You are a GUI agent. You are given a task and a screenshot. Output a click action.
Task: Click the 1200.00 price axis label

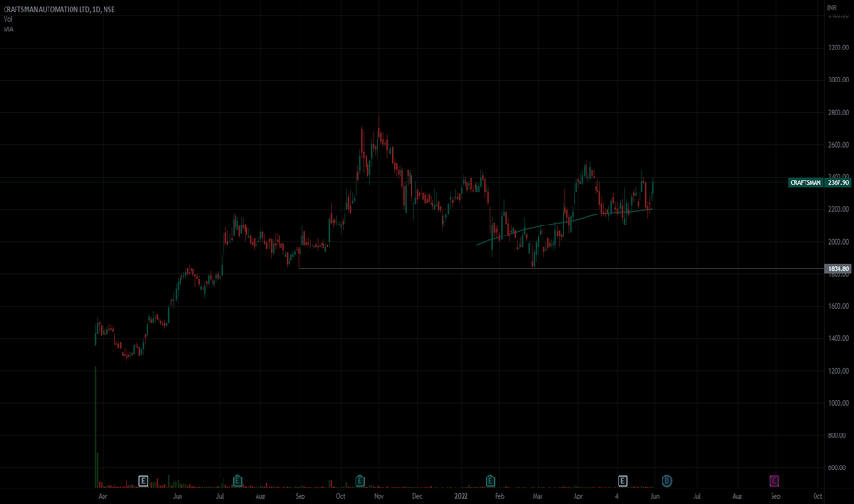pos(838,371)
